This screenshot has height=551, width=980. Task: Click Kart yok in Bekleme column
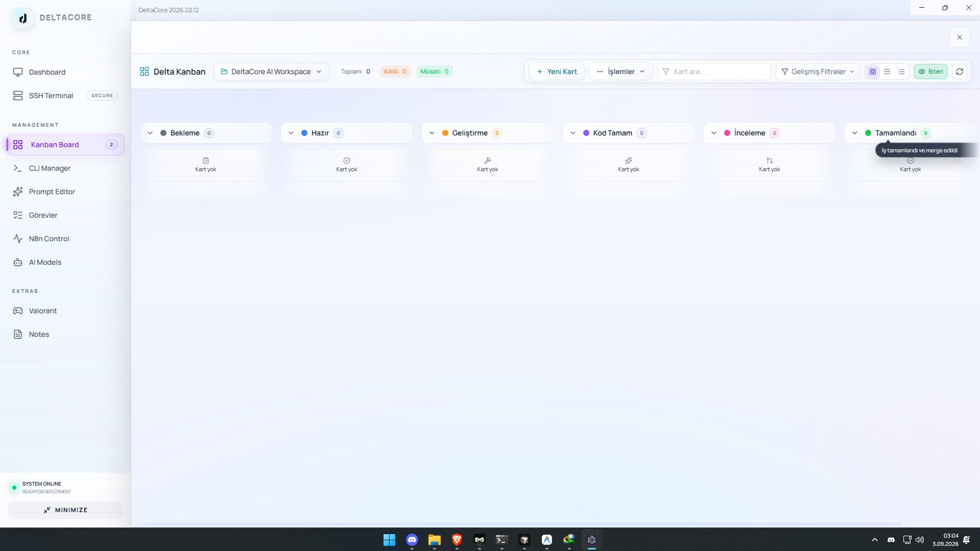click(206, 169)
